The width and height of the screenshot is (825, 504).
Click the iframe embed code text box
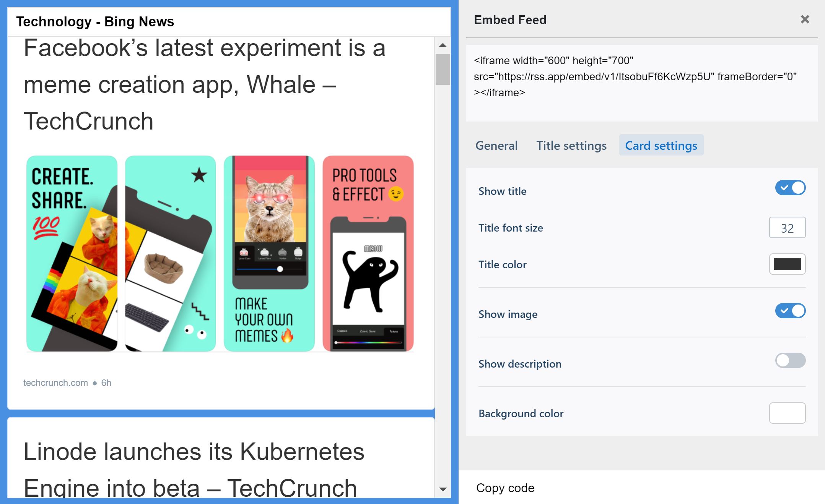642,83
